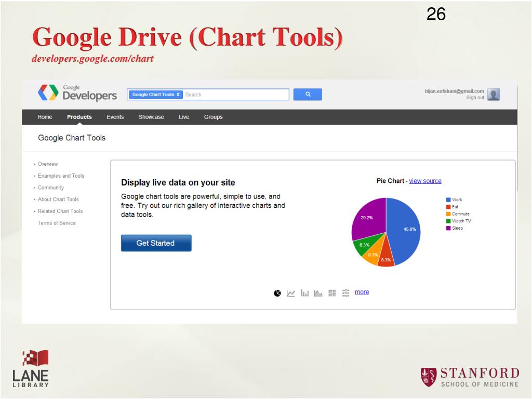Image resolution: width=532 pixels, height=399 pixels.
Task: Click the Display live data heading
Action: click(x=178, y=182)
